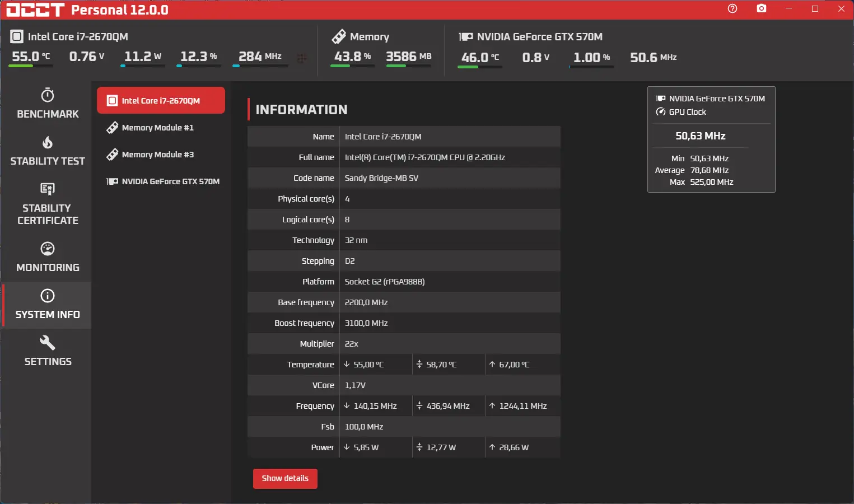Click the maximum arrow icon in the Power row
Image resolution: width=854 pixels, height=504 pixels.
pyautogui.click(x=492, y=447)
